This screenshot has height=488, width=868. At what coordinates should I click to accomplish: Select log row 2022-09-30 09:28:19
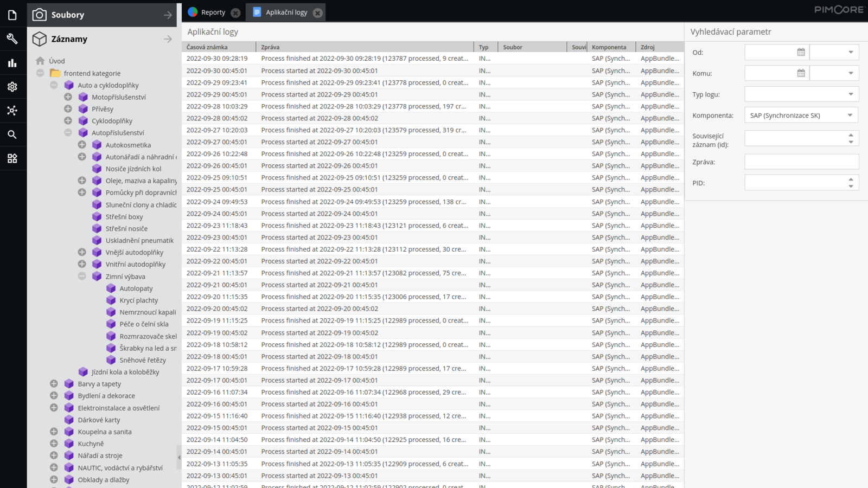(x=432, y=59)
